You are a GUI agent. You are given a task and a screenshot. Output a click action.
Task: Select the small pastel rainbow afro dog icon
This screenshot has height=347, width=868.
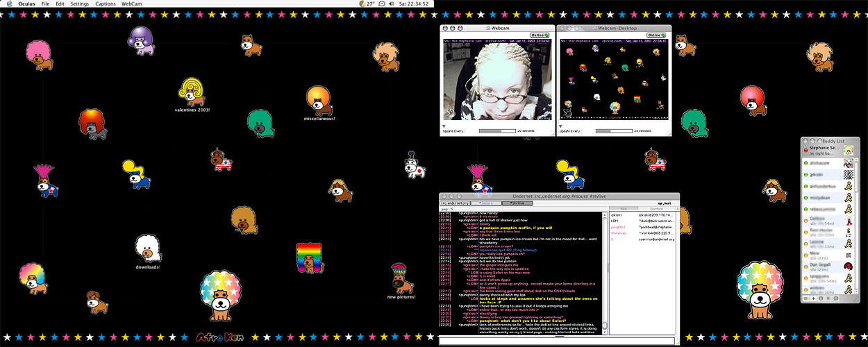tap(33, 278)
